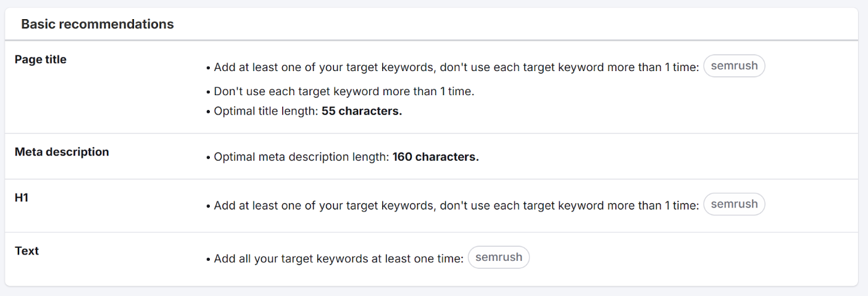Screen dimensions: 868x296
Task: Click the Add at least one recommendation under Page title
Action: click(x=456, y=67)
